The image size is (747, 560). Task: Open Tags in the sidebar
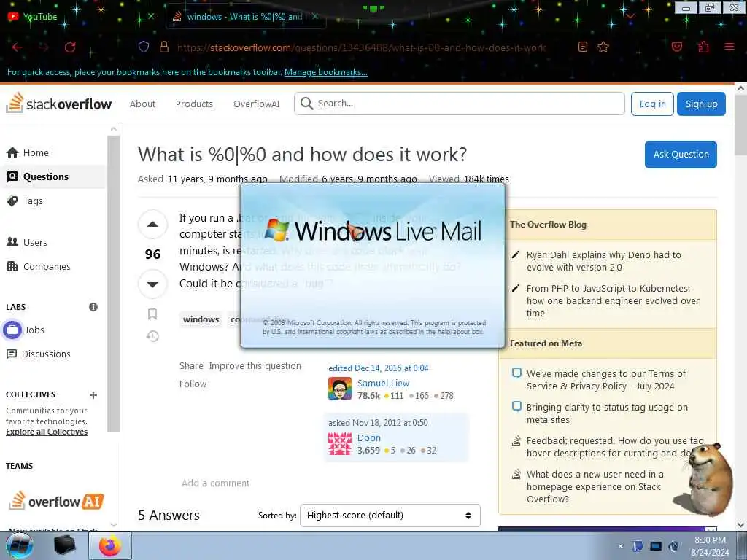click(x=32, y=201)
